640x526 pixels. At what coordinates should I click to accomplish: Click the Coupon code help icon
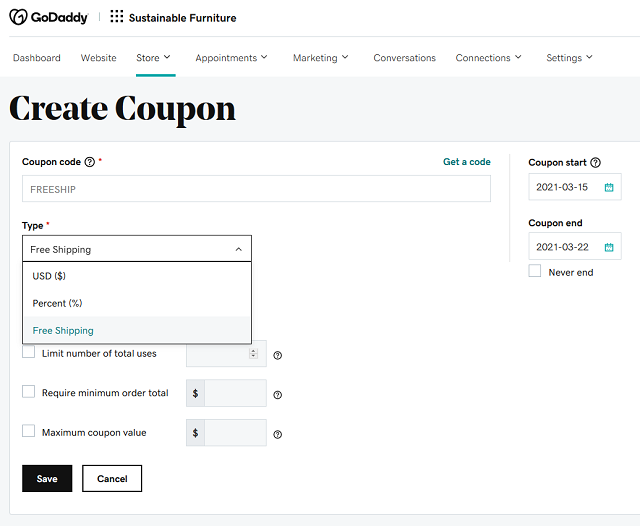coord(90,162)
